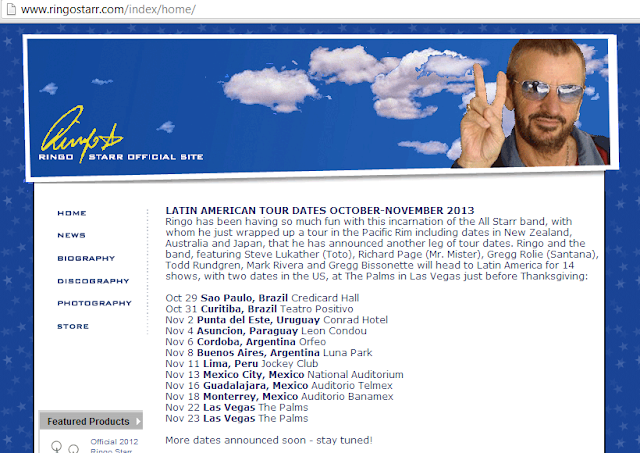Select the Oct 29 Sao Paulo, Brazil date
Image resolution: width=640 pixels, height=453 pixels.
[x=262, y=298]
